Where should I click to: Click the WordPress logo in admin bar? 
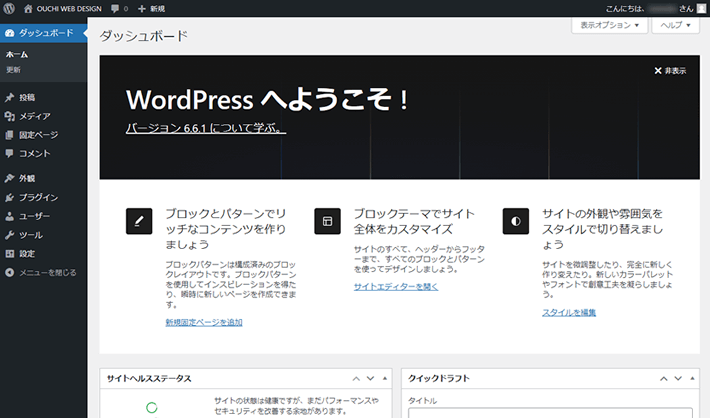click(x=9, y=8)
